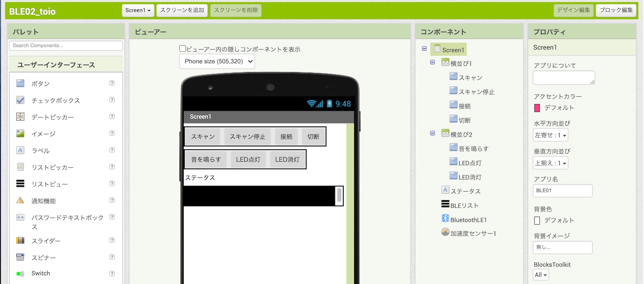Select LED消灯 in component tree
This screenshot has height=284, width=644.
pyautogui.click(x=470, y=177)
